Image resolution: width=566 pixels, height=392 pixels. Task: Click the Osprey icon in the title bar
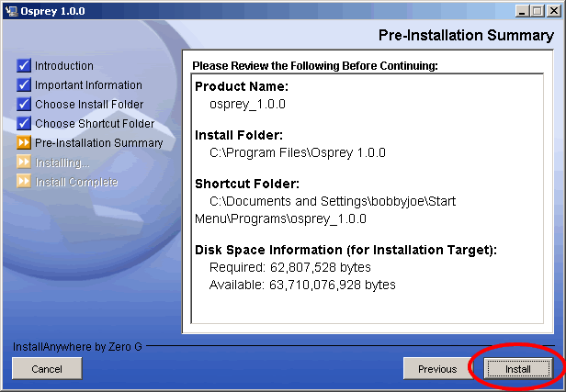click(10, 10)
